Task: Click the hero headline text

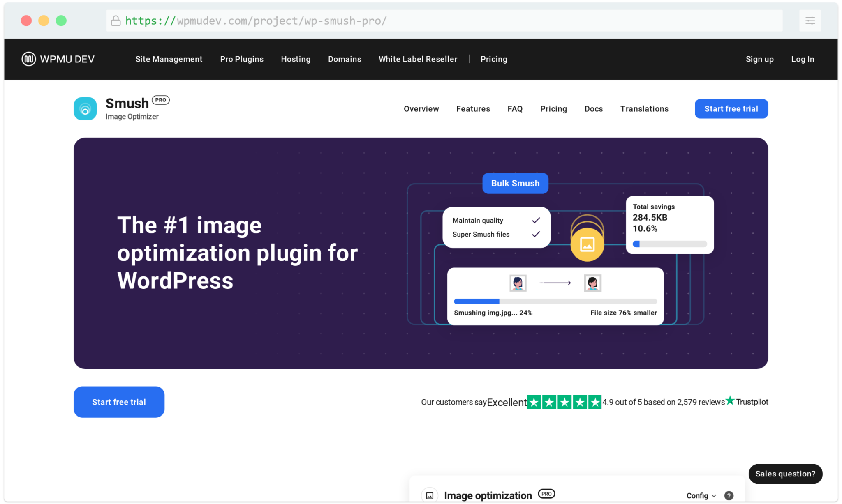Action: 237,253
